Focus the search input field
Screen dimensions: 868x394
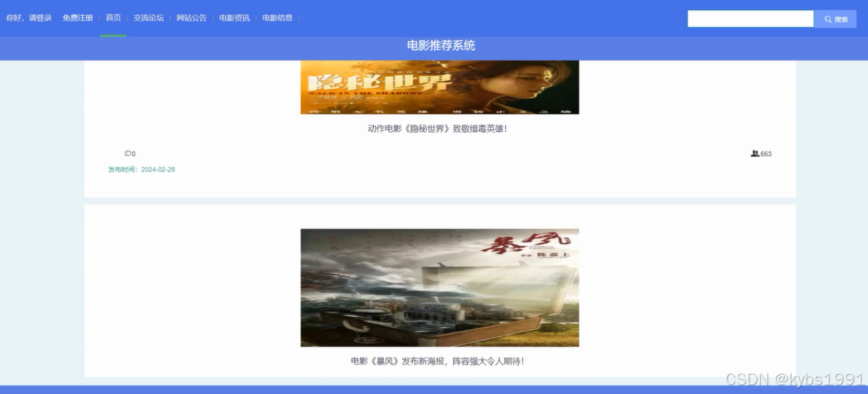(x=751, y=19)
